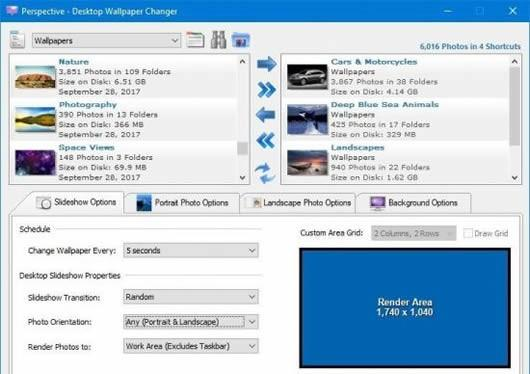The width and height of the screenshot is (530, 374).
Task: Click the Cars & Motorcycles title
Action: point(374,62)
